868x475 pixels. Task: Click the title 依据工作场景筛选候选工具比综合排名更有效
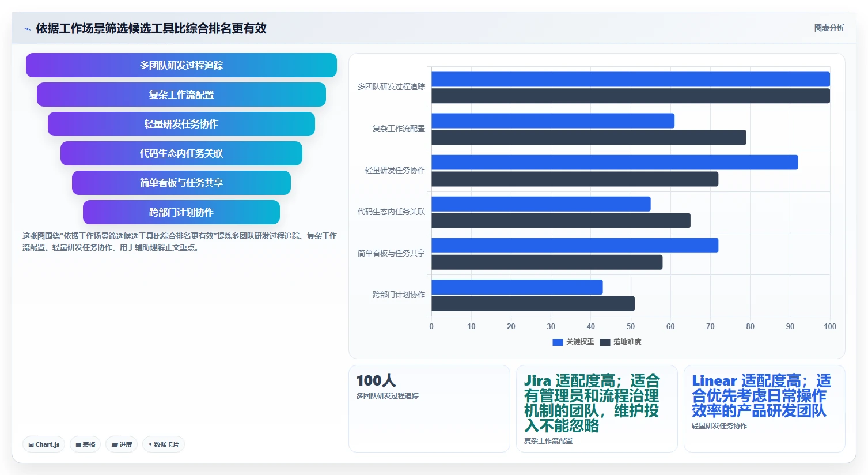point(151,28)
